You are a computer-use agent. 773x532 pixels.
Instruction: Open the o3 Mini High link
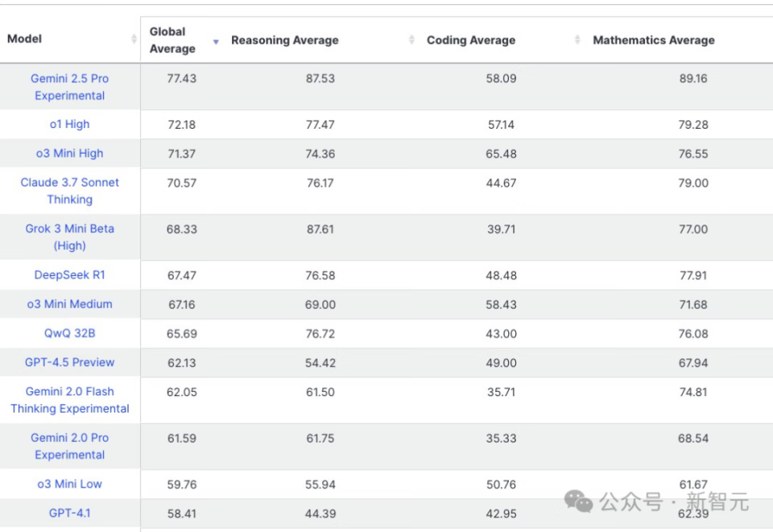[69, 153]
